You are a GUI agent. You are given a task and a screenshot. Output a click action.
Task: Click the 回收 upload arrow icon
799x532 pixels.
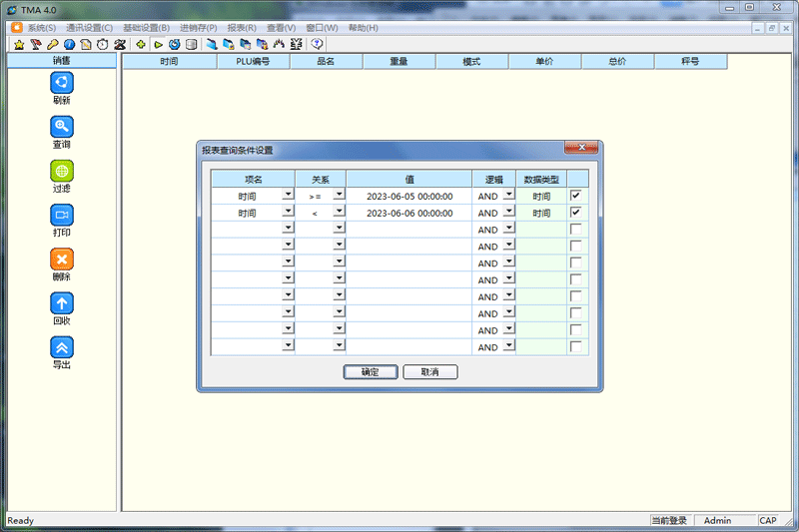point(62,302)
